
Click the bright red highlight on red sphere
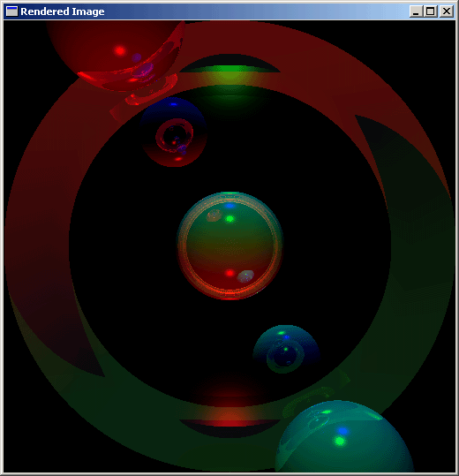pyautogui.click(x=120, y=50)
